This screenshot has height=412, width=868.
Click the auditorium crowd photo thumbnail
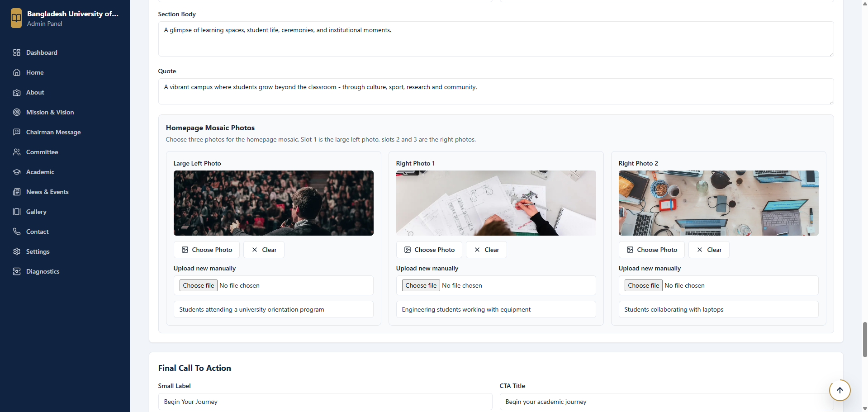point(274,203)
